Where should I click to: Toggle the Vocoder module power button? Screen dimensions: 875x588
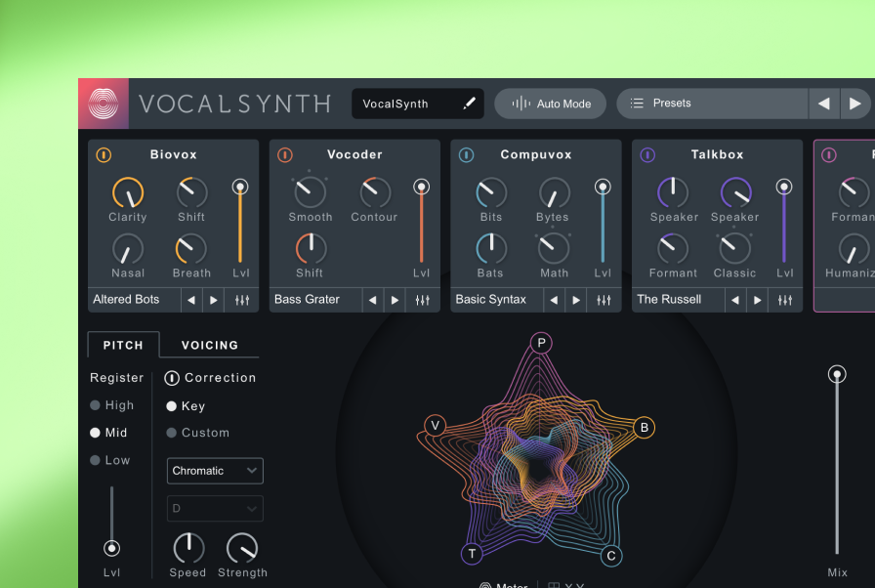(285, 155)
